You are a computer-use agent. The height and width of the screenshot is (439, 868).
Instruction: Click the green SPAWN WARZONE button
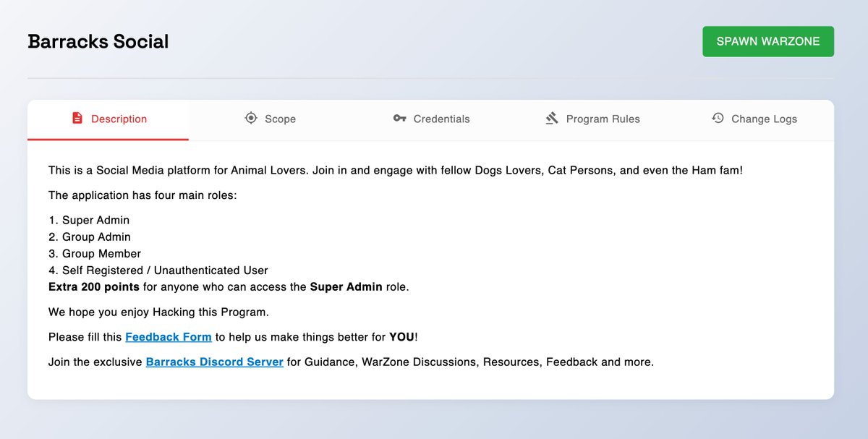(x=768, y=41)
